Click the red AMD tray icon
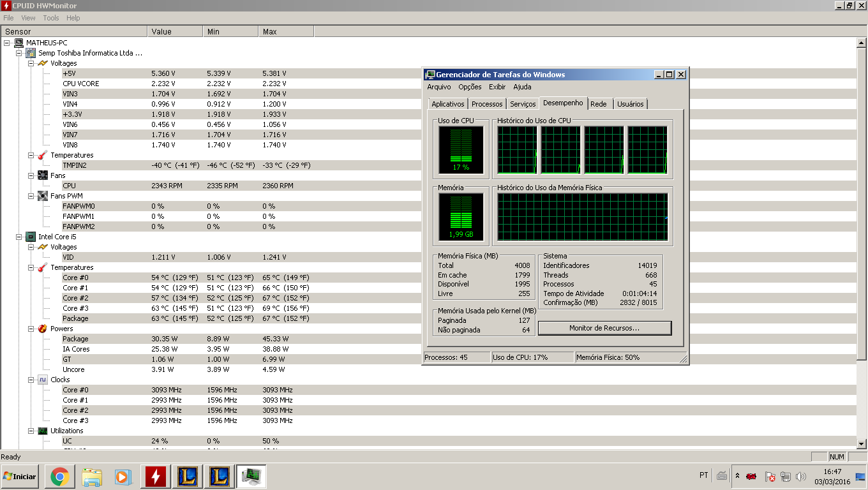Screen dimensions: 868x490 pyautogui.click(x=752, y=477)
